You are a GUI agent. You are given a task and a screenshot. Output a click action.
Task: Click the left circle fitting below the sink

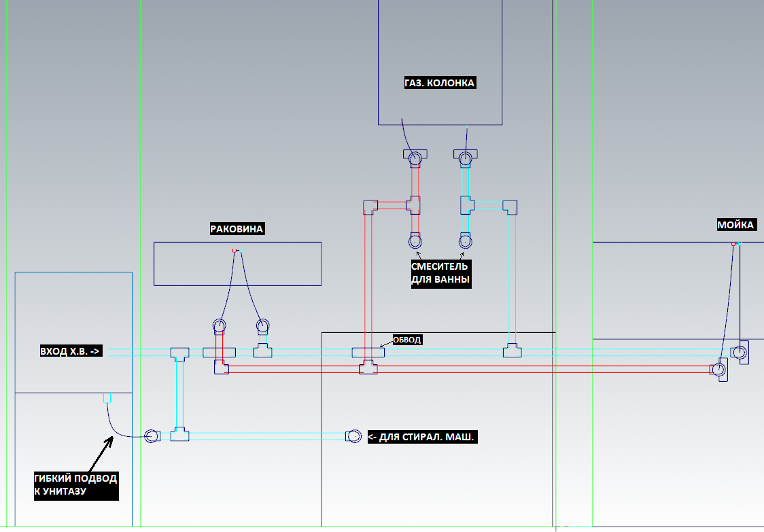coord(219,326)
